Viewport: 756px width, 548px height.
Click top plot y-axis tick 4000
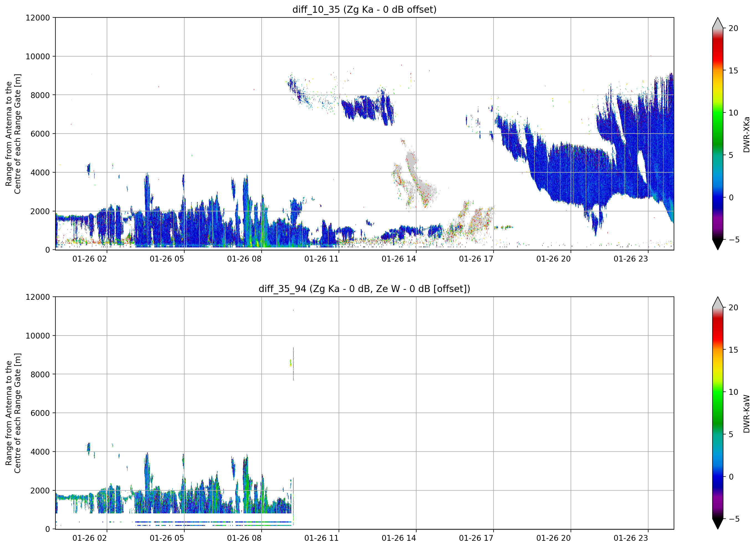point(40,172)
